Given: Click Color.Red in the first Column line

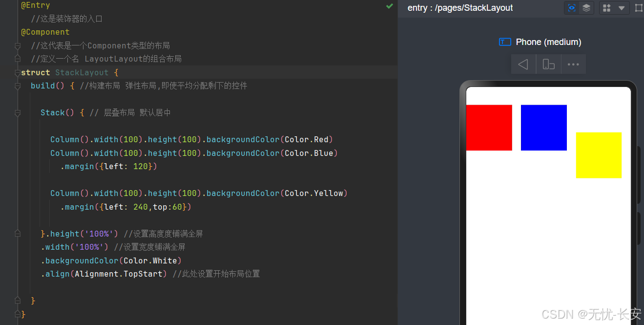Looking at the screenshot, I should (307, 140).
